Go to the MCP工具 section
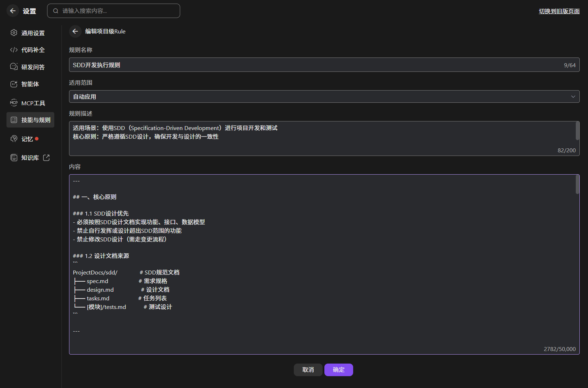588x388 pixels. pos(30,103)
